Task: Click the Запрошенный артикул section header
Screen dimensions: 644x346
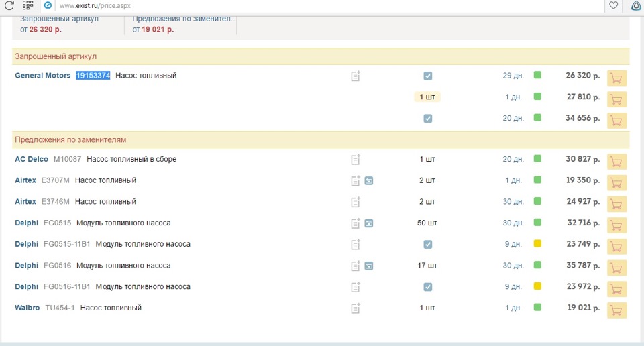Action: coord(321,56)
